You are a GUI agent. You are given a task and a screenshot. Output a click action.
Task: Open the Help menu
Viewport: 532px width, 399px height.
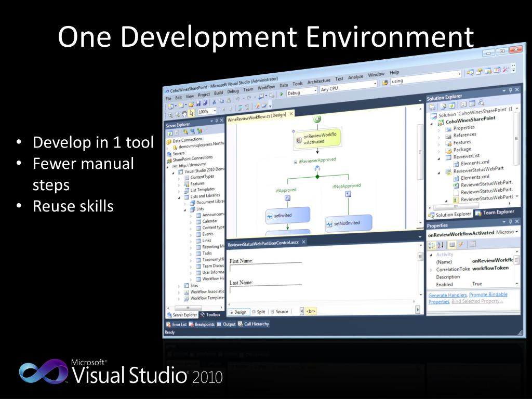[394, 72]
